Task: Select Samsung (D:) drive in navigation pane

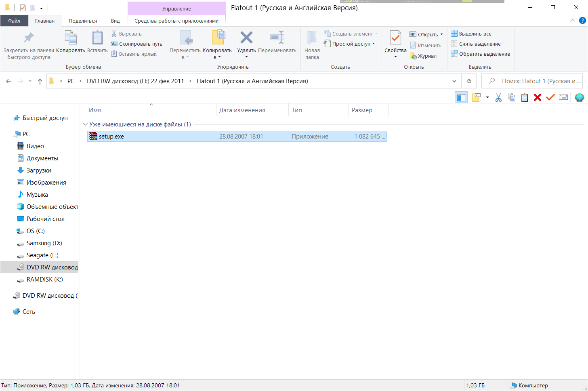Action: 44,243
